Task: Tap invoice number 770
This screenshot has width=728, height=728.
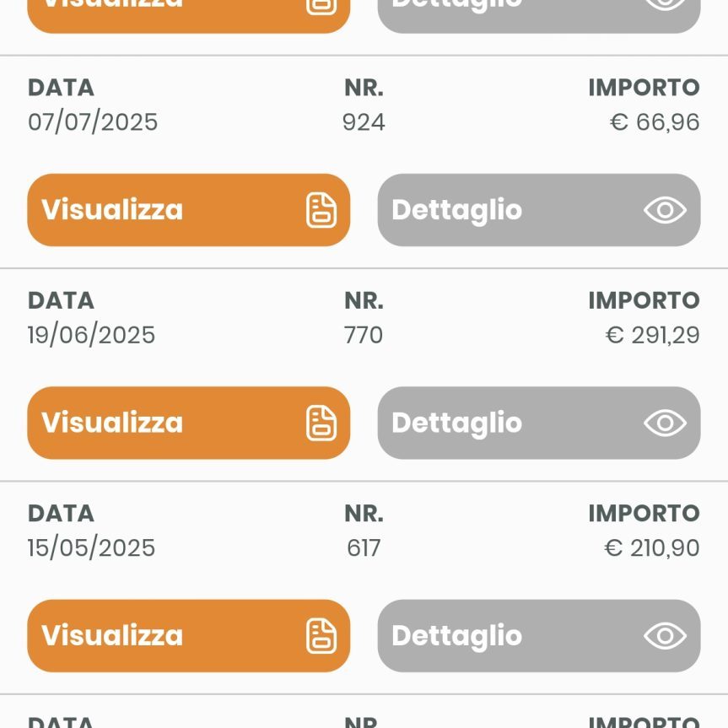Action: point(364,335)
